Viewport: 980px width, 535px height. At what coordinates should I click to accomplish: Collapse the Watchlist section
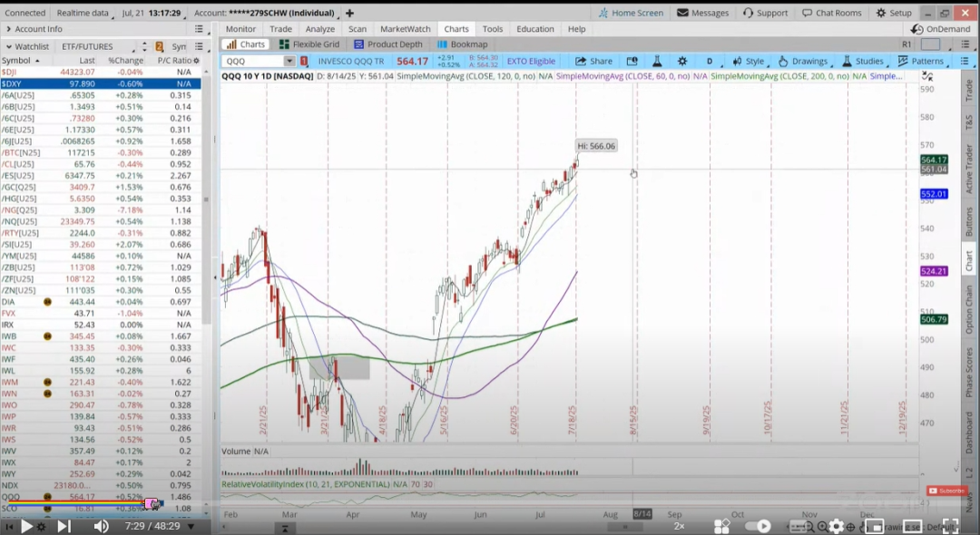pos(9,46)
